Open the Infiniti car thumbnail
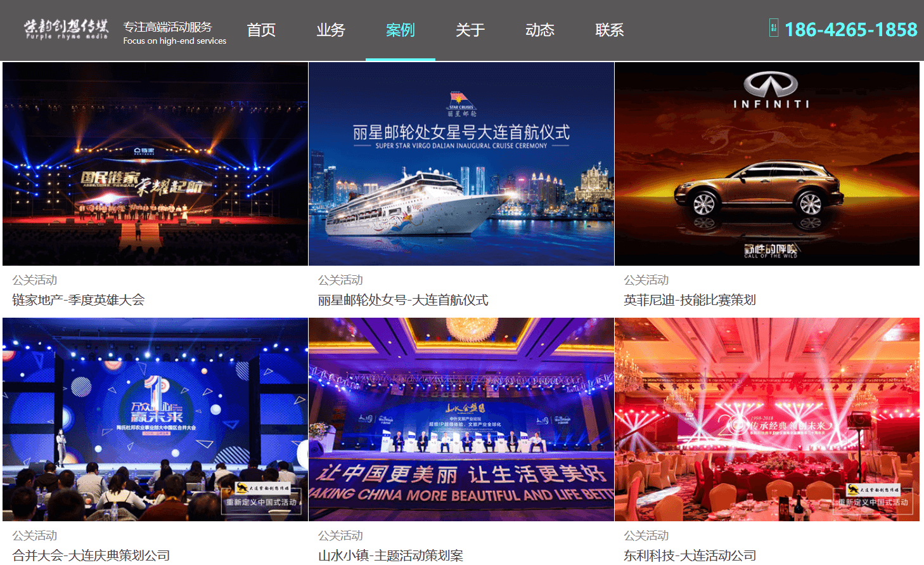Screen dimensions: 924x565 [767, 164]
